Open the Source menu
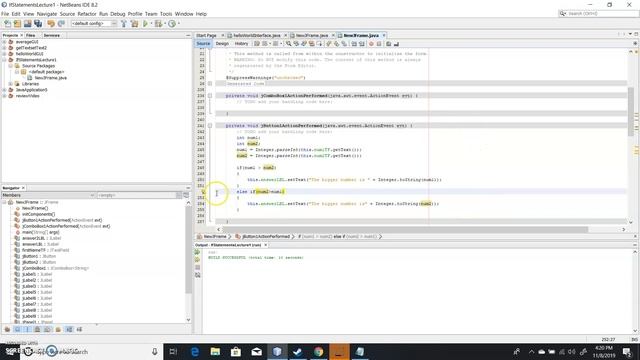The image size is (640, 360). point(67,14)
